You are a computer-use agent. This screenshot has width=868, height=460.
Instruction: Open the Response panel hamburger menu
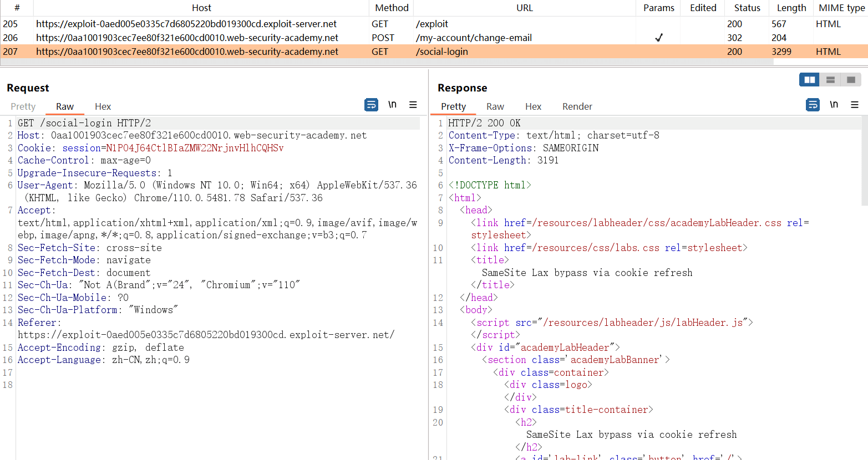pyautogui.click(x=855, y=105)
